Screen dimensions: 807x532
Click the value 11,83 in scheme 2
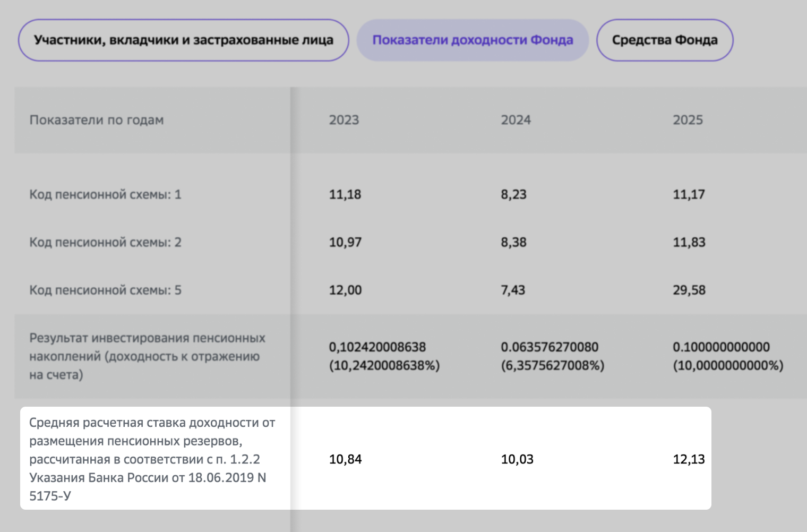pyautogui.click(x=690, y=242)
